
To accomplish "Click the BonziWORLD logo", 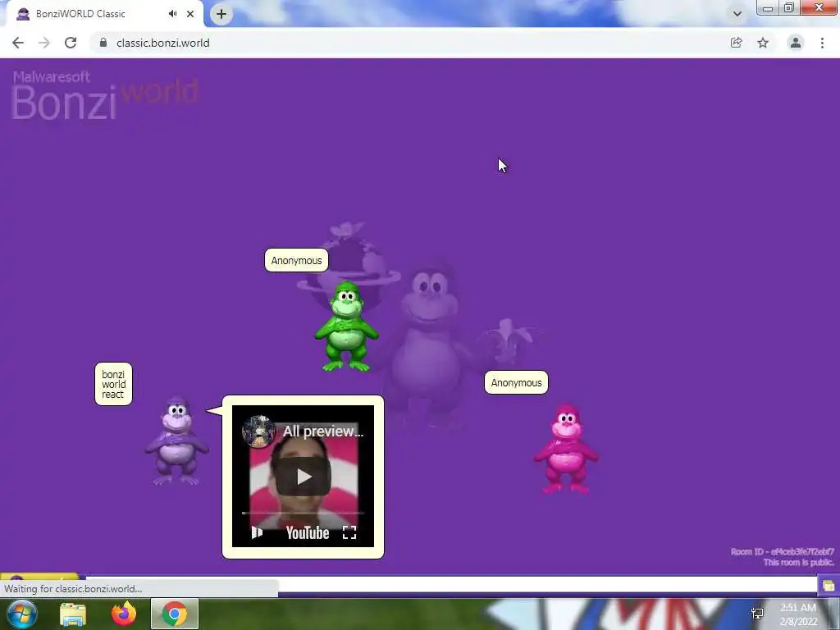I will point(105,95).
